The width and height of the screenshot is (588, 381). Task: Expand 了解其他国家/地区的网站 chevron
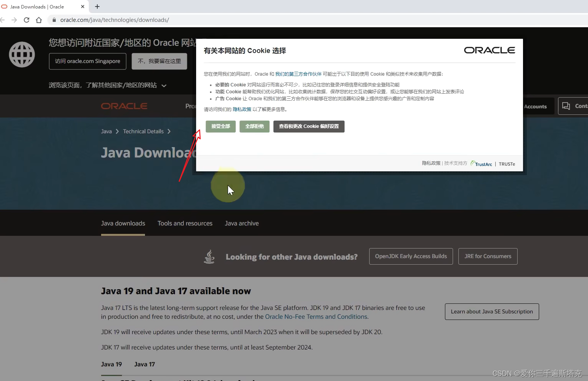(164, 86)
